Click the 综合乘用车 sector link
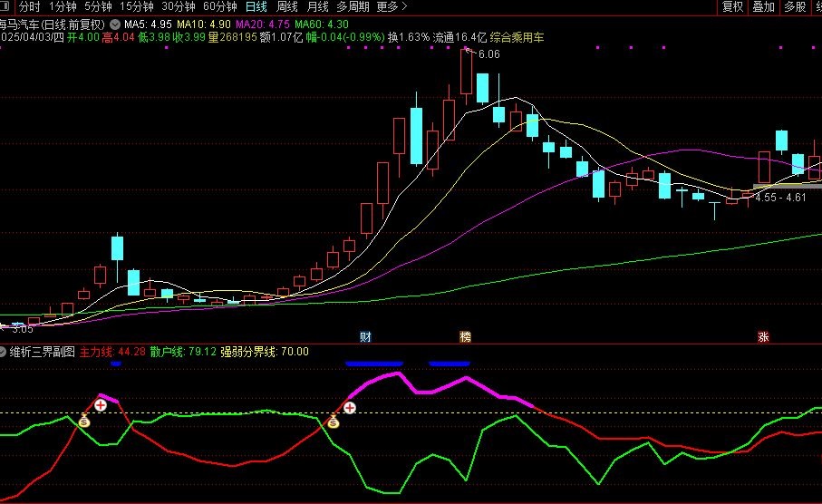This screenshot has width=822, height=504. click(x=517, y=37)
